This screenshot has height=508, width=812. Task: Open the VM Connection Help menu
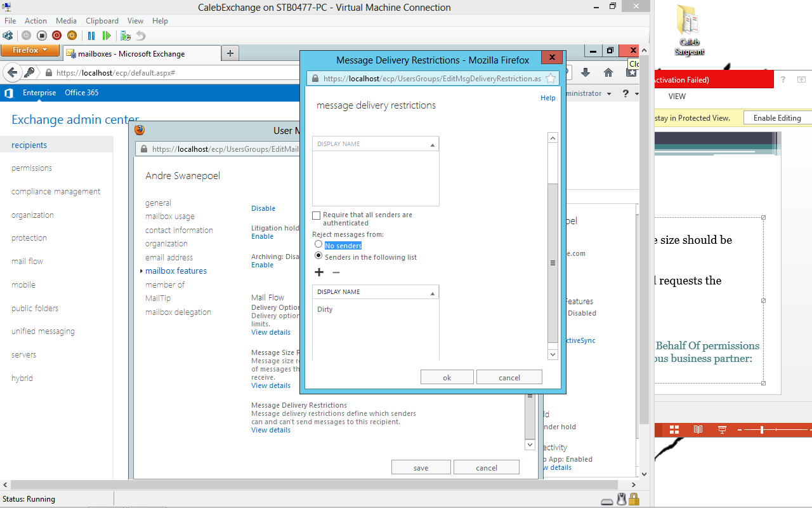pyautogui.click(x=160, y=21)
